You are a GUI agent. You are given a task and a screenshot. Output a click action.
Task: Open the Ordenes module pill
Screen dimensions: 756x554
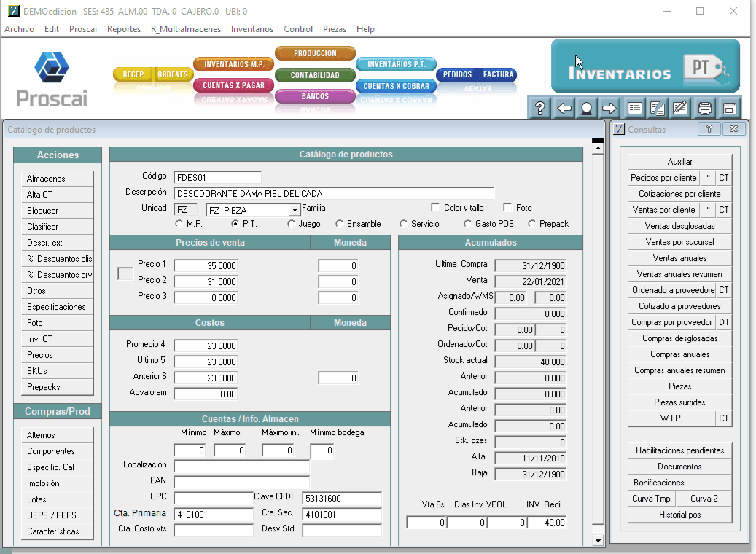click(x=173, y=74)
